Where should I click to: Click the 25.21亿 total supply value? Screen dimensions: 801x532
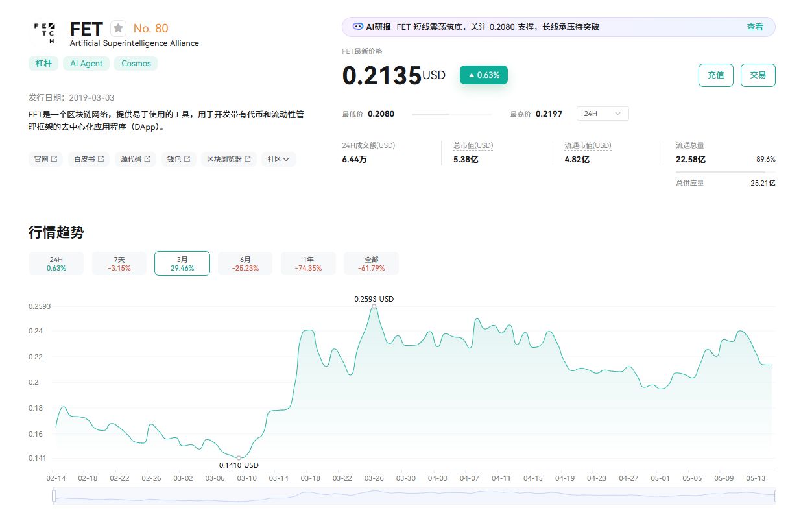tap(763, 183)
